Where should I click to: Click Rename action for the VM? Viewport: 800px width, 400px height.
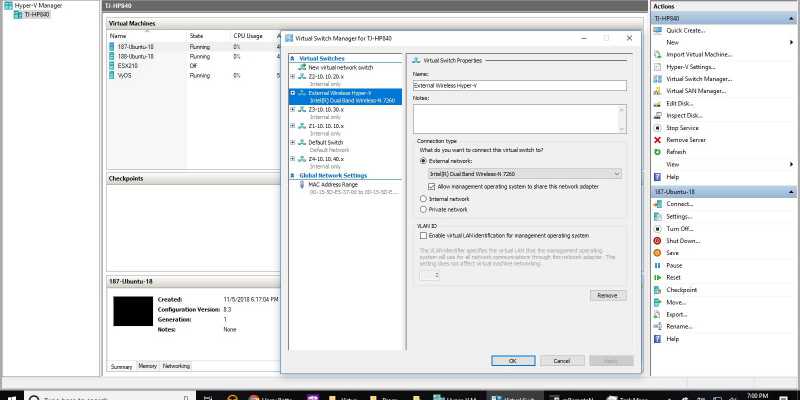tap(679, 326)
